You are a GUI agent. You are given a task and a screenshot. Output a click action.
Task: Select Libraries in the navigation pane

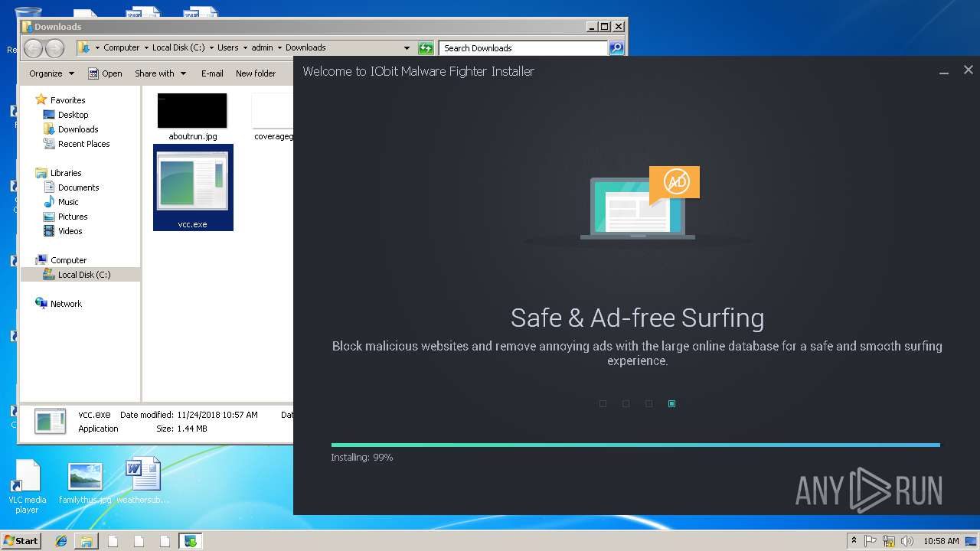coord(66,173)
